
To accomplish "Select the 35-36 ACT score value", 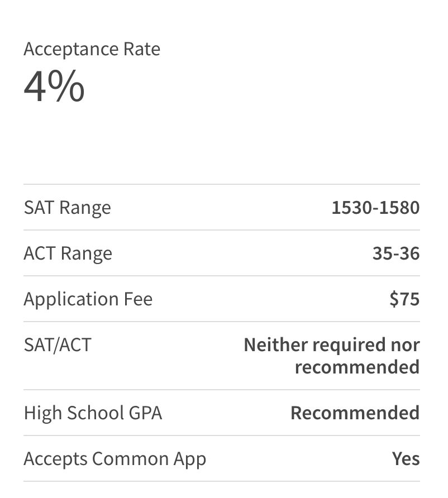I will (x=396, y=253).
